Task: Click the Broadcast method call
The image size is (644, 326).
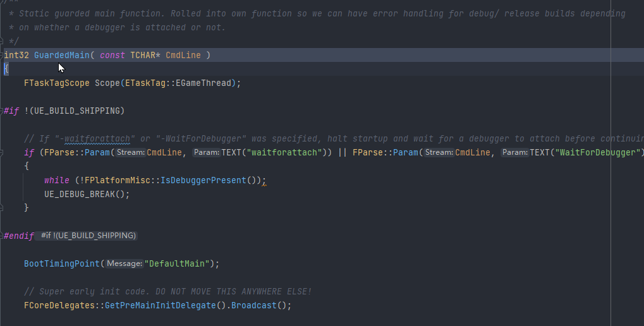Action: click(253, 305)
